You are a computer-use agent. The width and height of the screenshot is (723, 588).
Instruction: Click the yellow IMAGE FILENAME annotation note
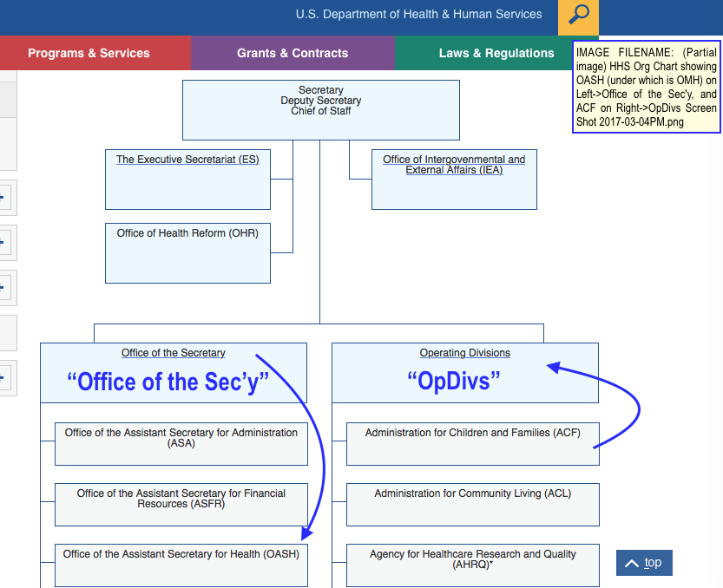pyautogui.click(x=647, y=88)
